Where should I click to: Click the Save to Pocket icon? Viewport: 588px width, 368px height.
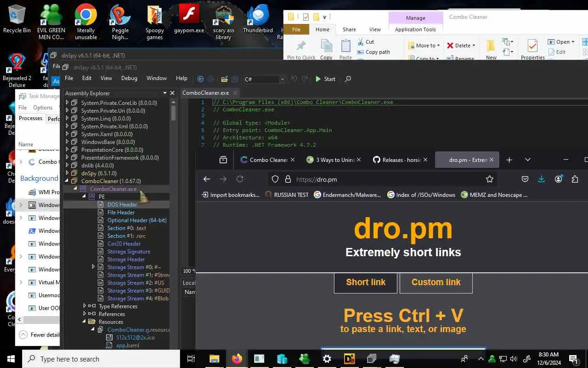click(x=525, y=179)
